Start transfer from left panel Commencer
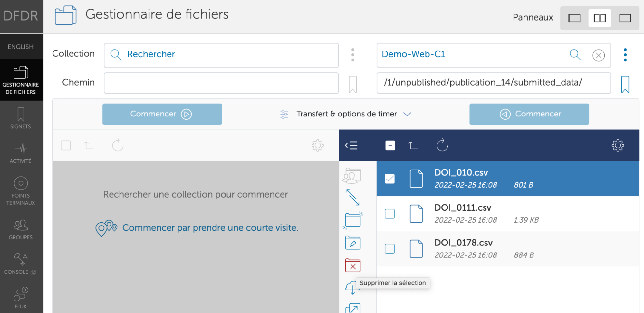The image size is (644, 313). coord(162,114)
